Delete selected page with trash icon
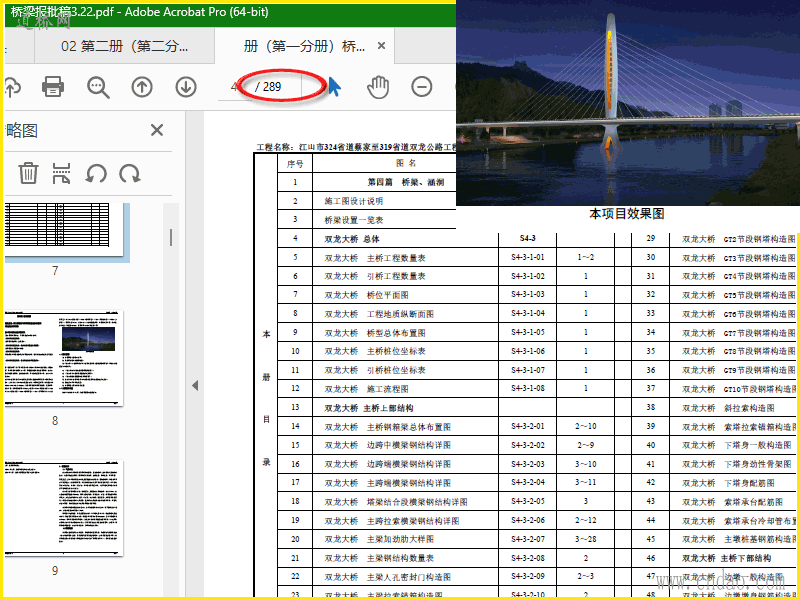800x600 pixels. tap(28, 173)
